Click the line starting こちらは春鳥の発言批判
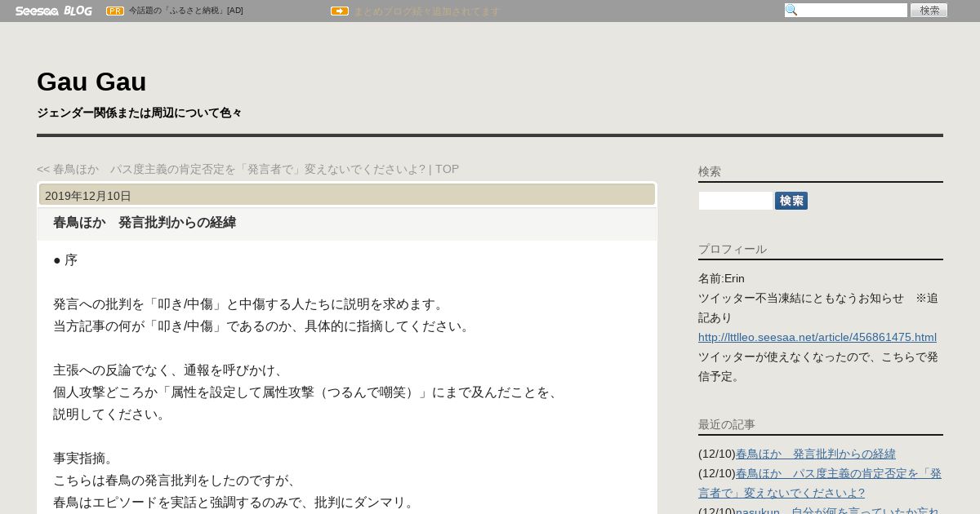980x514 pixels. (x=177, y=480)
